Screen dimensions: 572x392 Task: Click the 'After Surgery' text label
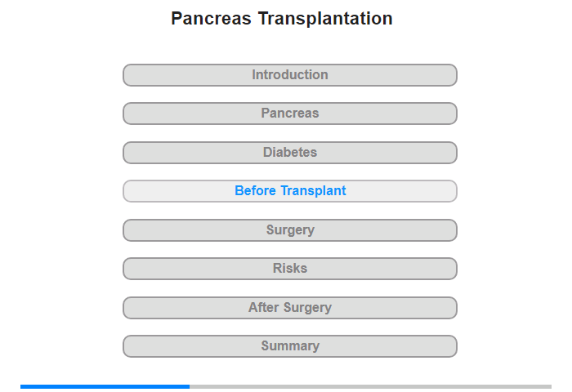pos(290,307)
